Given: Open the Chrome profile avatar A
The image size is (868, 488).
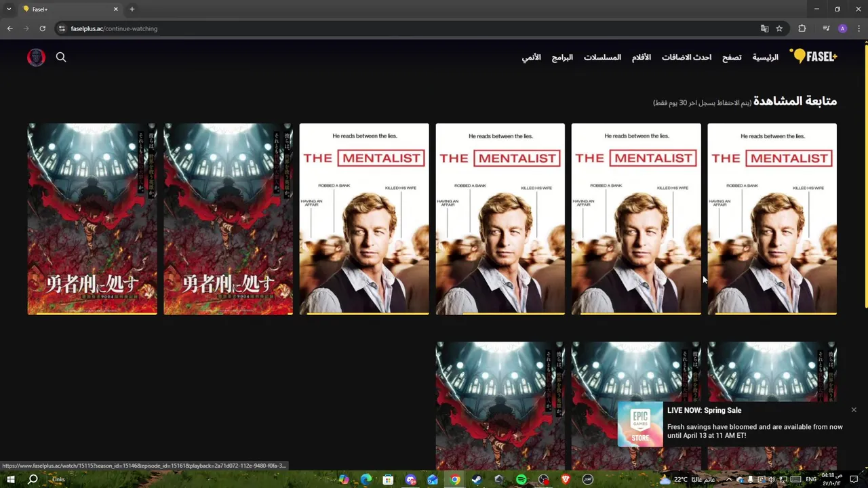Looking at the screenshot, I should (x=842, y=28).
